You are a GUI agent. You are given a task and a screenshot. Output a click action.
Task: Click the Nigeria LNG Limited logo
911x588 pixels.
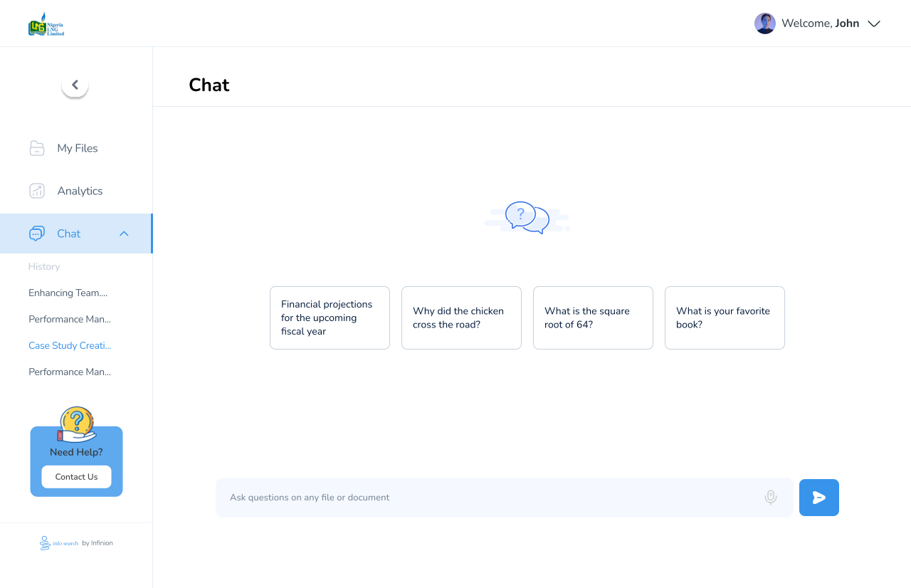46,26
